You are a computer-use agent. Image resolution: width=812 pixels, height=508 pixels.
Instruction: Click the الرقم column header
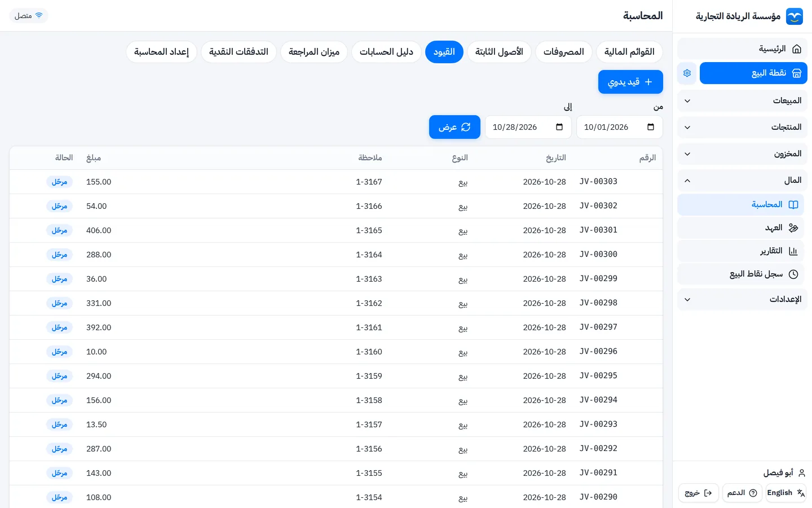click(x=647, y=158)
